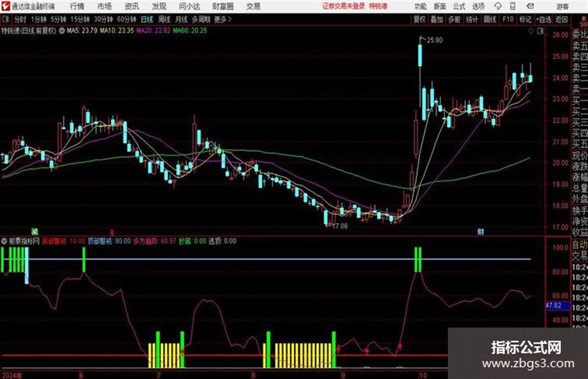Expand the 更多 periods chevron

[x=223, y=19]
